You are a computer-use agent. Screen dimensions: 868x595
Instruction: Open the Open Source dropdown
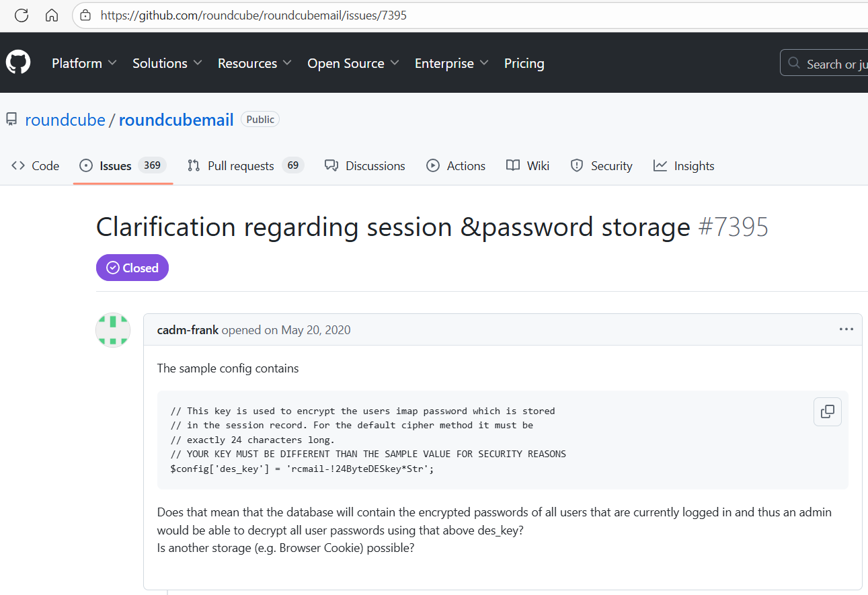[x=353, y=63]
